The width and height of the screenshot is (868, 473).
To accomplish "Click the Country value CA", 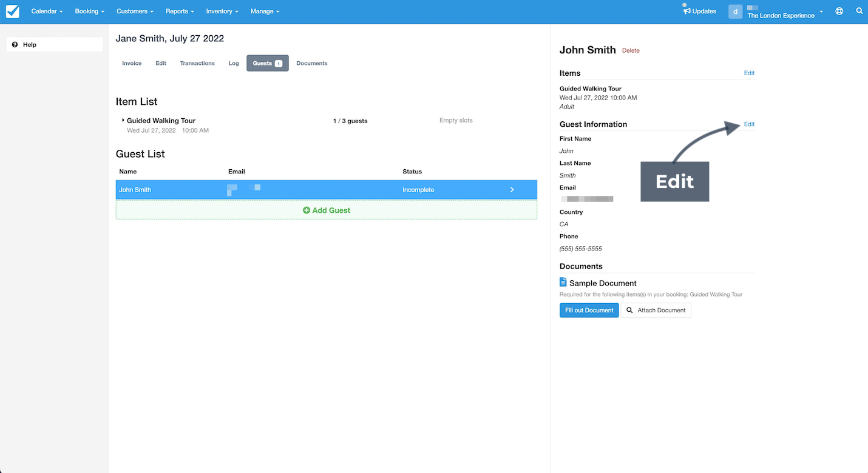I will coord(564,224).
